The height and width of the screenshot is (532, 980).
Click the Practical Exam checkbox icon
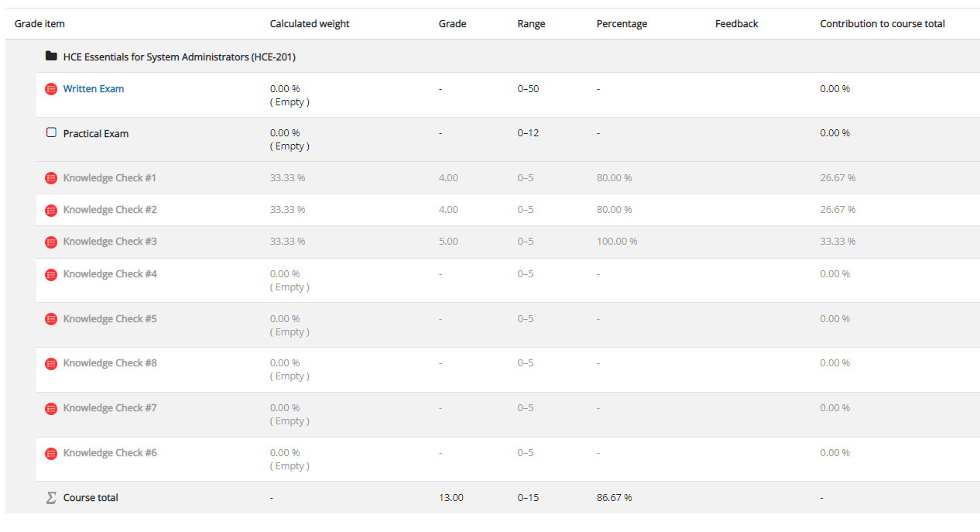pyautogui.click(x=51, y=132)
